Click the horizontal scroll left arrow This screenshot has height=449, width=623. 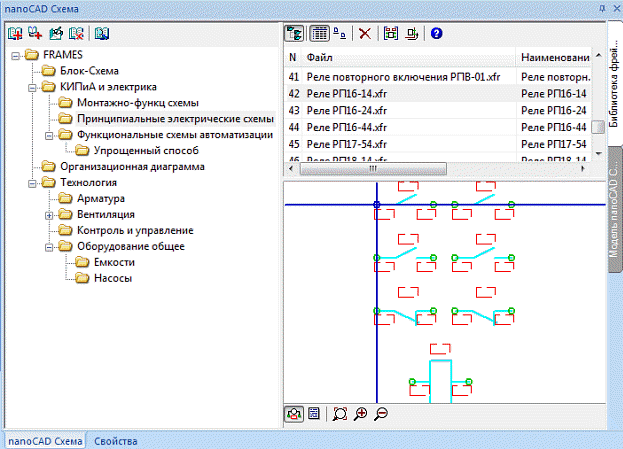(291, 168)
